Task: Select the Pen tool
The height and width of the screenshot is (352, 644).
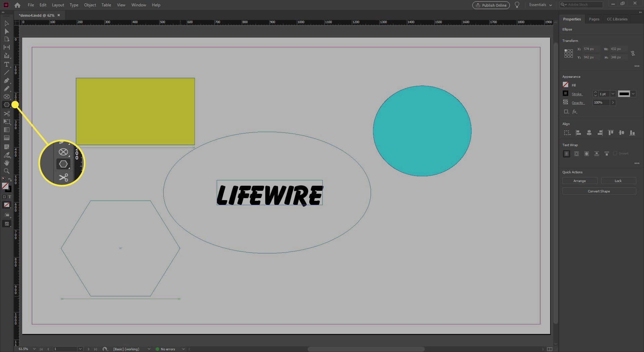Action: click(x=6, y=80)
